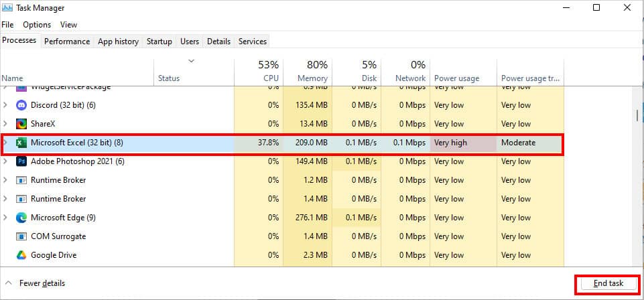Switch to the Startup tab
Image resolution: width=644 pixels, height=300 pixels.
[x=159, y=42]
